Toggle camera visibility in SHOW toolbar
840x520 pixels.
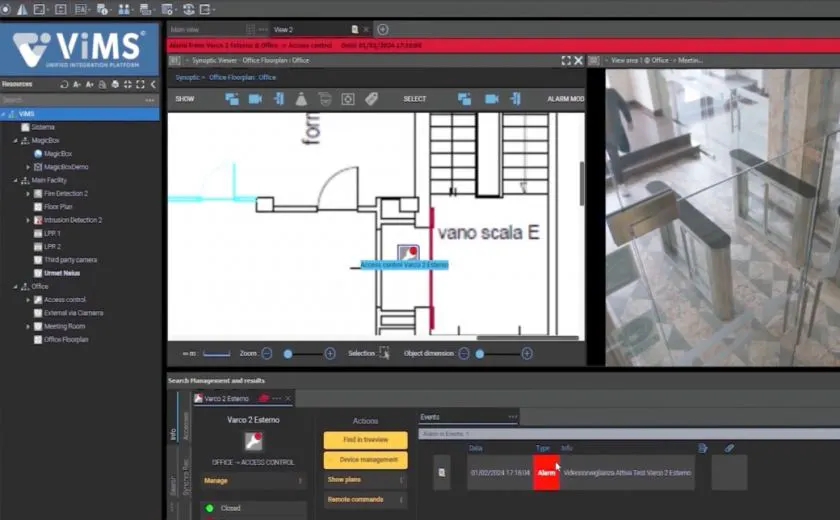pyautogui.click(x=255, y=99)
